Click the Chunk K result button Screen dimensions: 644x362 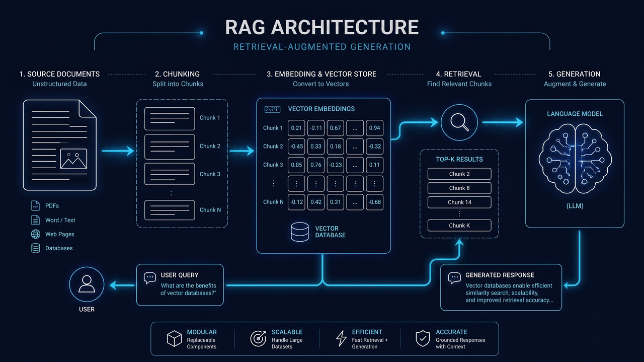(459, 226)
